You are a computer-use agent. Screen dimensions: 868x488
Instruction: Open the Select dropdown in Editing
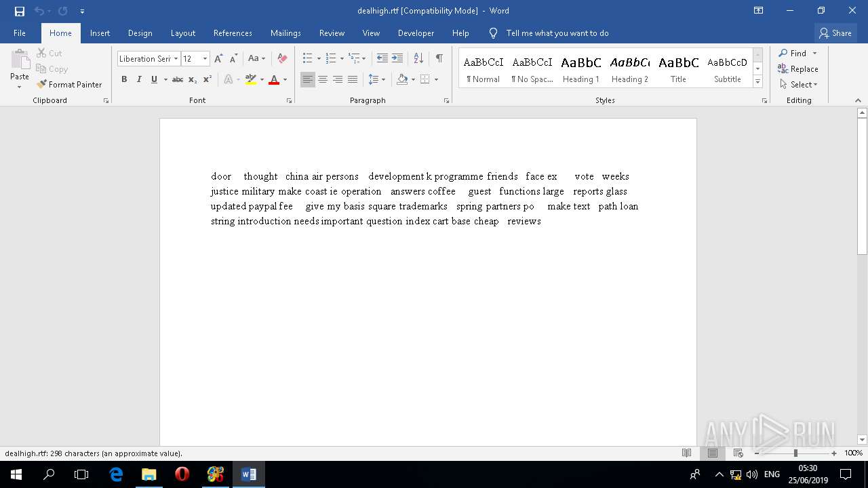click(x=798, y=85)
